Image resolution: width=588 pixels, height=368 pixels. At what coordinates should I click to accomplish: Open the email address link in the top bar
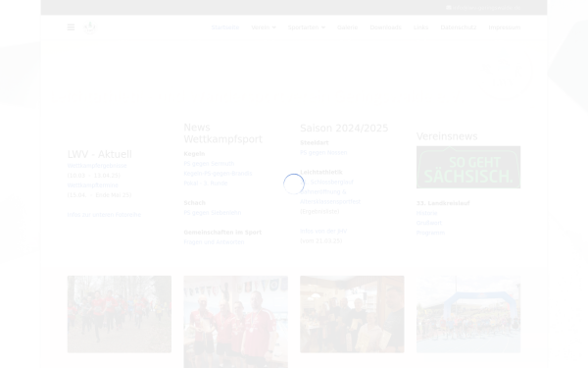[x=487, y=8]
